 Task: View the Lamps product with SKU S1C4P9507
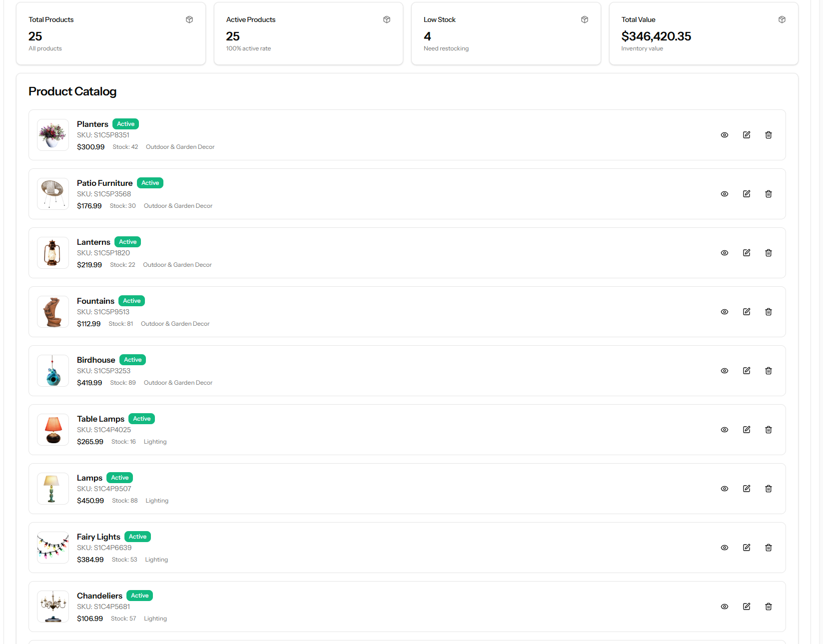click(x=725, y=489)
